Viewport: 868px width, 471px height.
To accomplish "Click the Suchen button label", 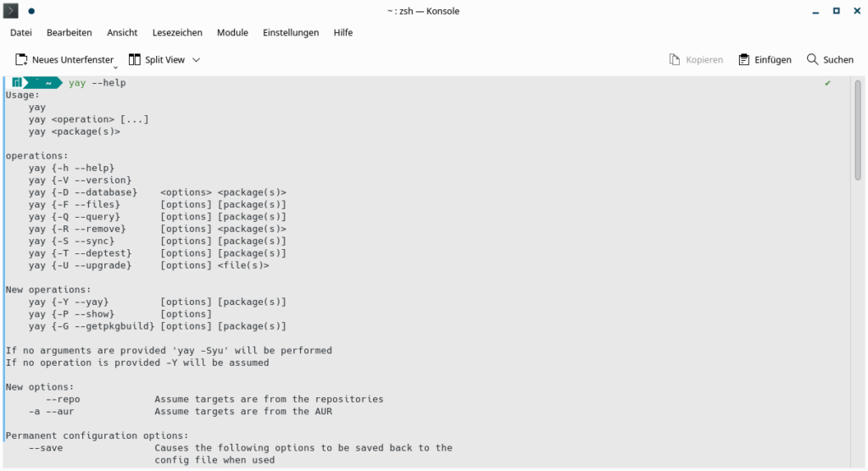I will click(x=838, y=60).
